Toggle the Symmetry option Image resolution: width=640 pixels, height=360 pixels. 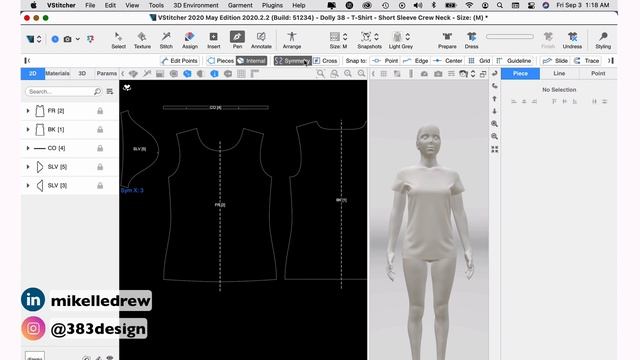(292, 61)
